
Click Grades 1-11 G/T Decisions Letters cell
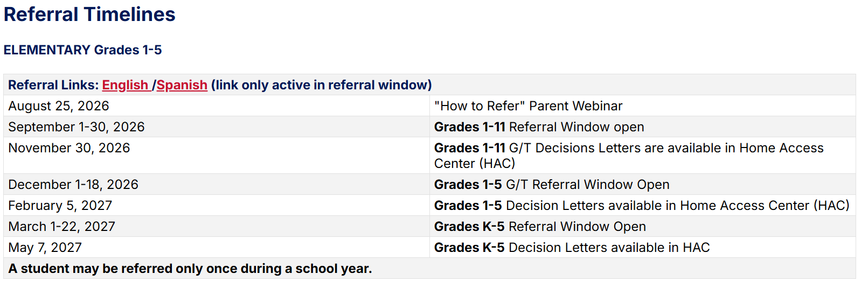tap(642, 156)
